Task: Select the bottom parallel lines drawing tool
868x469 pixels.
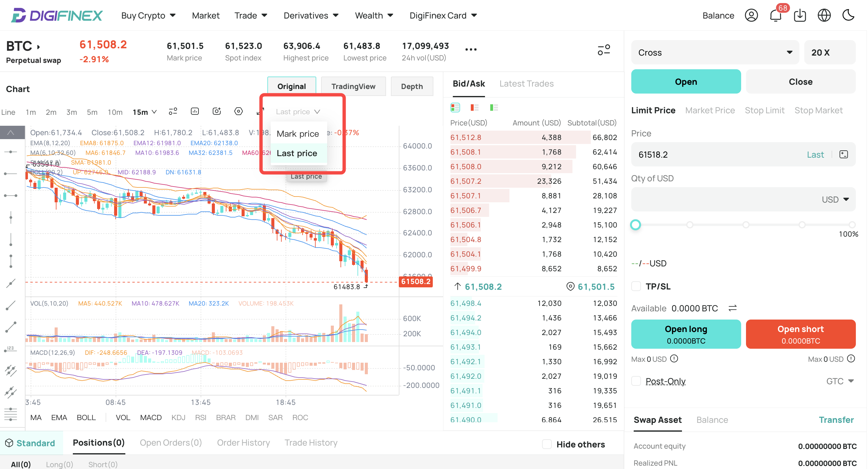Action: (11, 414)
